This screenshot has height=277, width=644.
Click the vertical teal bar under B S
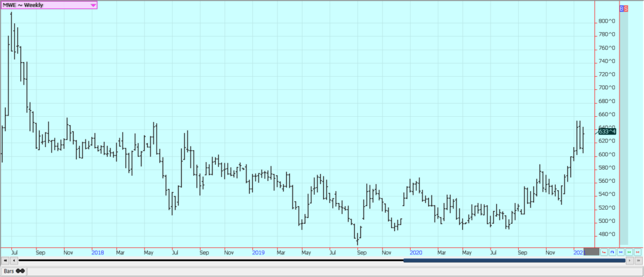[x=624, y=128]
